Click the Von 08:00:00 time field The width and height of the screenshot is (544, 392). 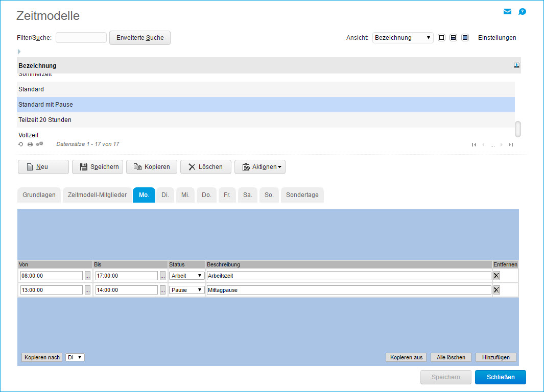(52, 276)
